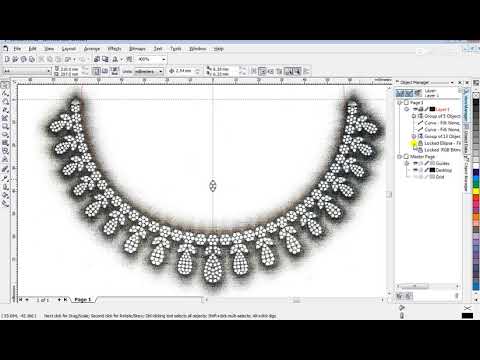Toggle Desktop layer visibility eye
The height and width of the screenshot is (360, 480).
(415, 170)
